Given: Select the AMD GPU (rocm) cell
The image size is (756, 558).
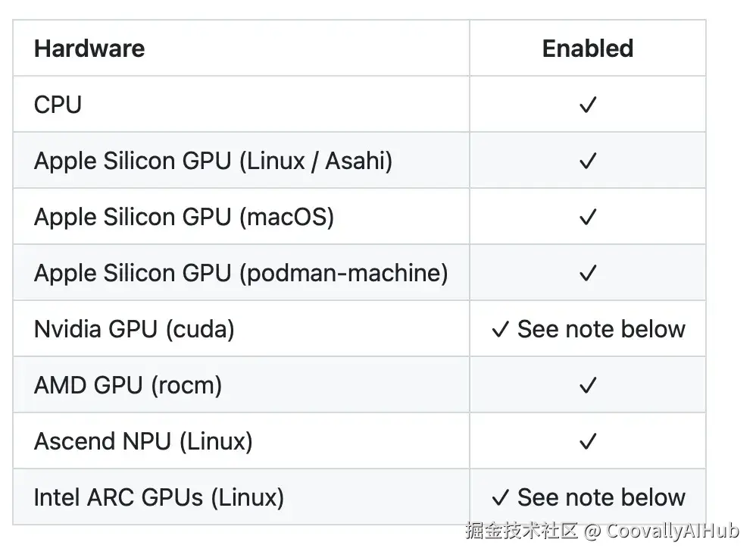Looking at the screenshot, I should (128, 385).
